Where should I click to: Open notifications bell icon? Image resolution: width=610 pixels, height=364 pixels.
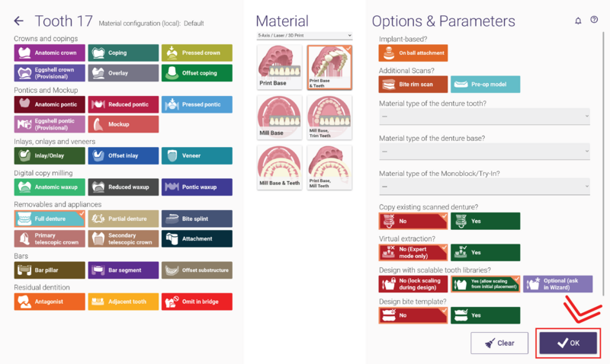pos(578,21)
